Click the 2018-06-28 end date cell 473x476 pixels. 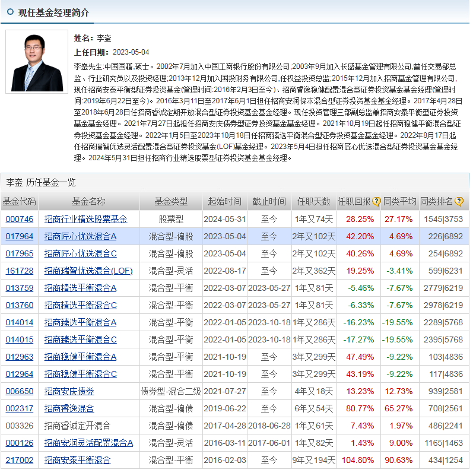coord(269,426)
